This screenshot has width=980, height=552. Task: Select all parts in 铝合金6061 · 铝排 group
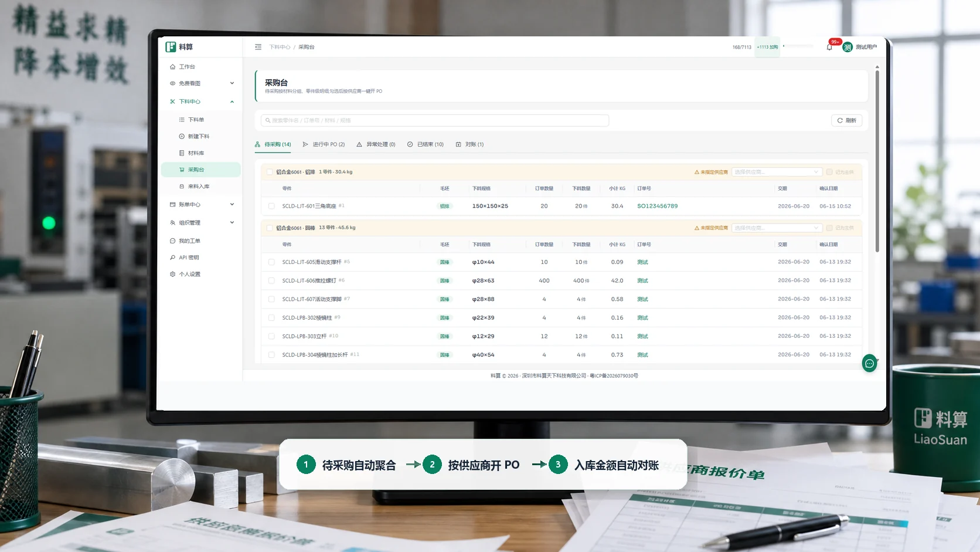click(x=270, y=172)
